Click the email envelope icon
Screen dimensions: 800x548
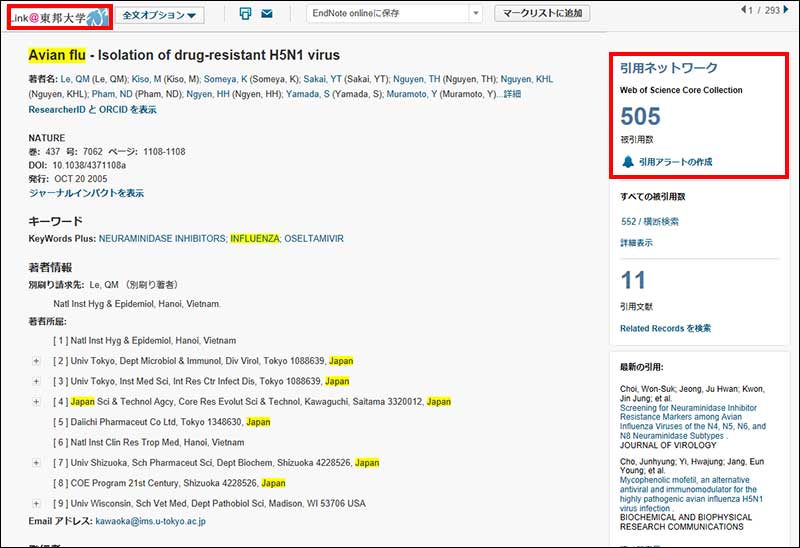267,14
